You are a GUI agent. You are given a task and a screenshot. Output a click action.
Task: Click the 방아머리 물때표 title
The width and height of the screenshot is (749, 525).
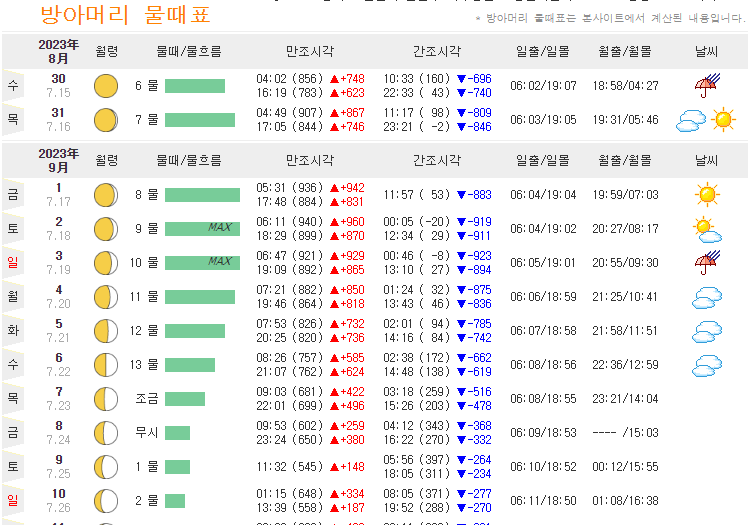(x=125, y=14)
